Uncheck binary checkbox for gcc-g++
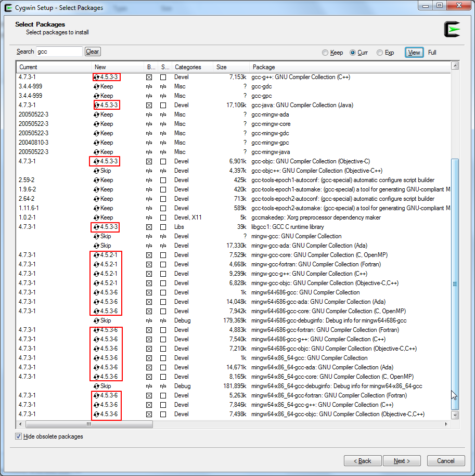475x476 pixels. pyautogui.click(x=149, y=78)
